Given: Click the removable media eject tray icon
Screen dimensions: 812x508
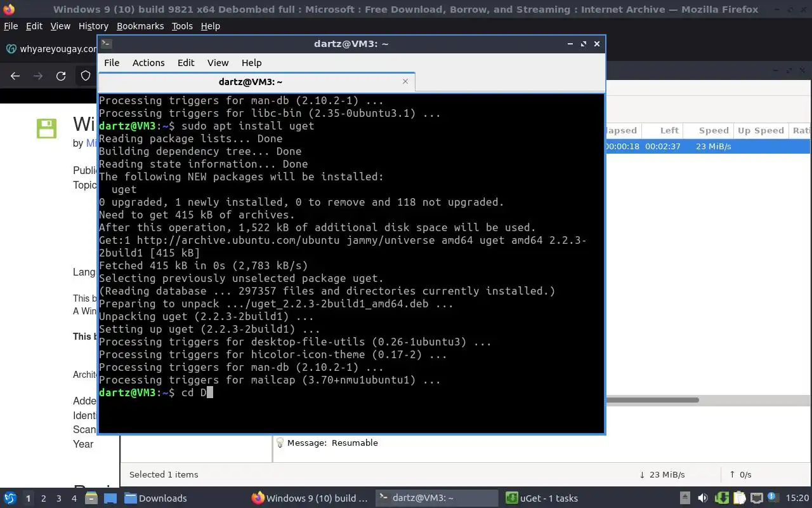Looking at the screenshot, I should [685, 498].
